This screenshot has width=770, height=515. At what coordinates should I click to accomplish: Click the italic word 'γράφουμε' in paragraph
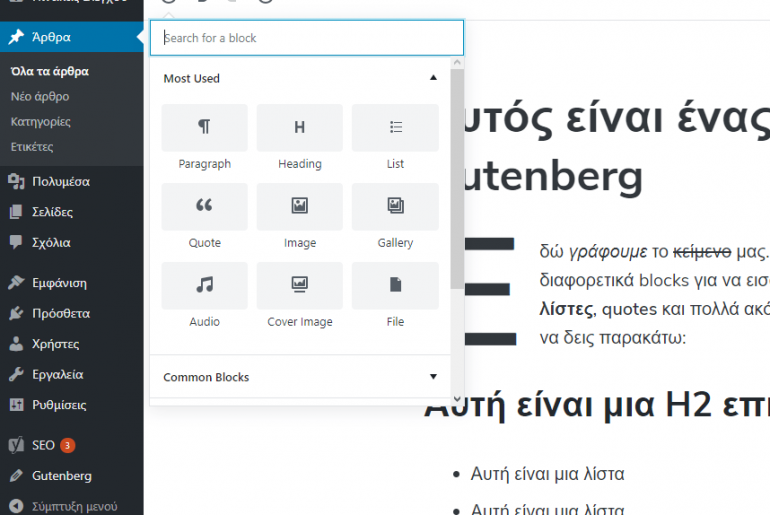pyautogui.click(x=608, y=252)
